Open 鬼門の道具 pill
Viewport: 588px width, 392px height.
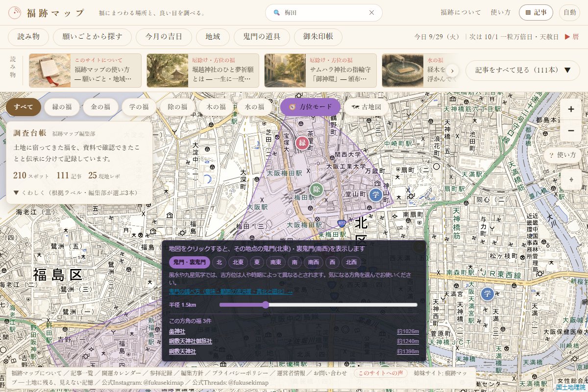[262, 37]
